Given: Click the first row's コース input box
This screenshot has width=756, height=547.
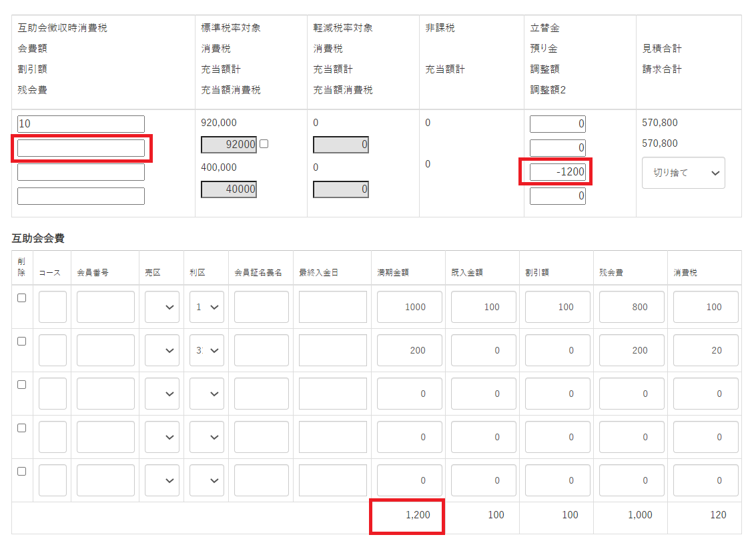Looking at the screenshot, I should (x=53, y=307).
